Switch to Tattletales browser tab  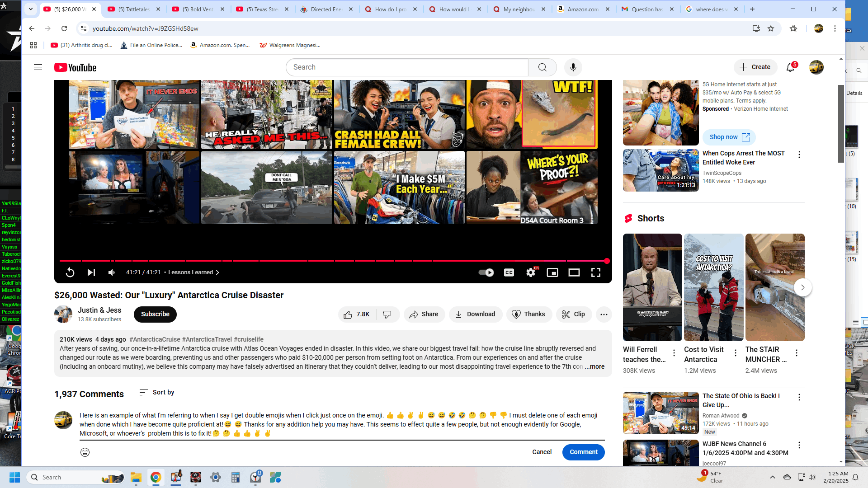[134, 9]
